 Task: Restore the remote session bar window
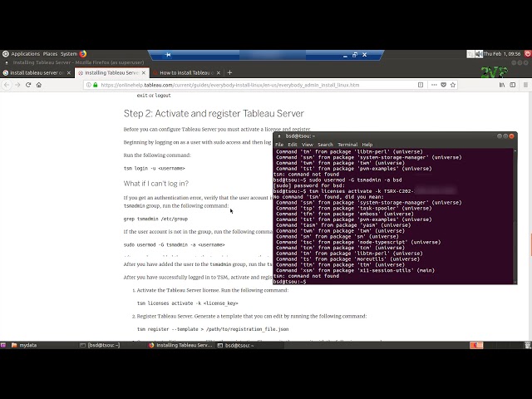[x=355, y=55]
